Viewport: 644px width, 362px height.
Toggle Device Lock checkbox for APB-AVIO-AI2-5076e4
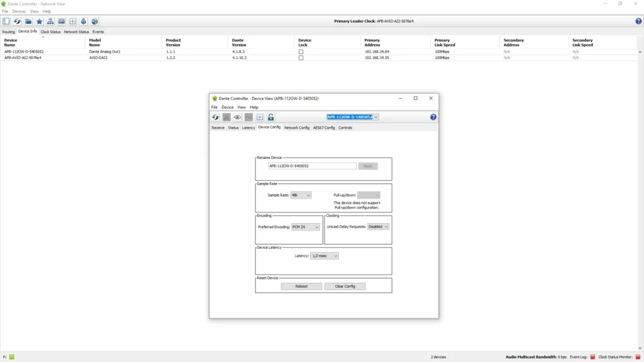tap(301, 58)
